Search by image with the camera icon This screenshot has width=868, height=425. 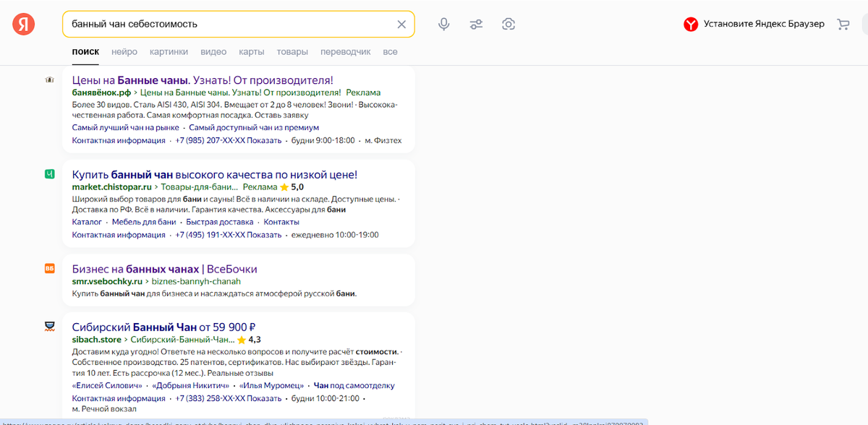(x=509, y=24)
